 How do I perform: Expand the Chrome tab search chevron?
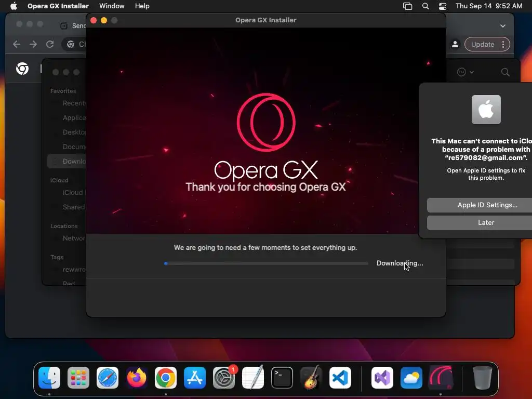pyautogui.click(x=502, y=26)
